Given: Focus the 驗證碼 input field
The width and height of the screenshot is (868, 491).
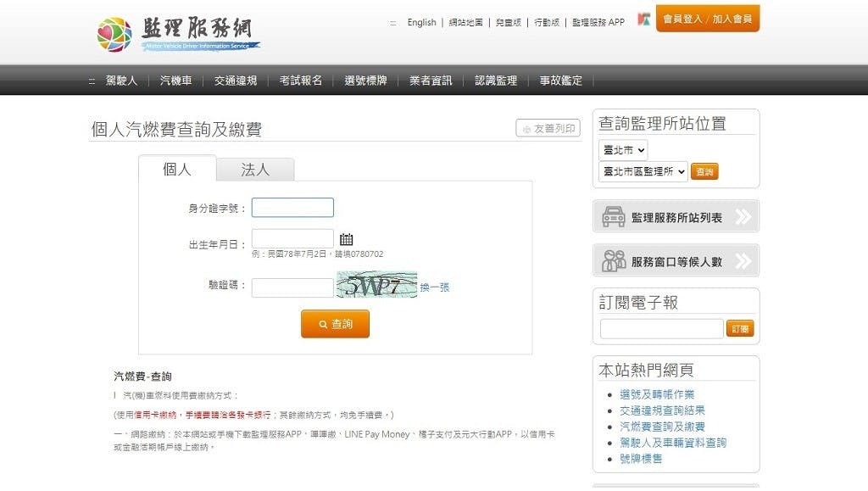Looking at the screenshot, I should click(292, 287).
